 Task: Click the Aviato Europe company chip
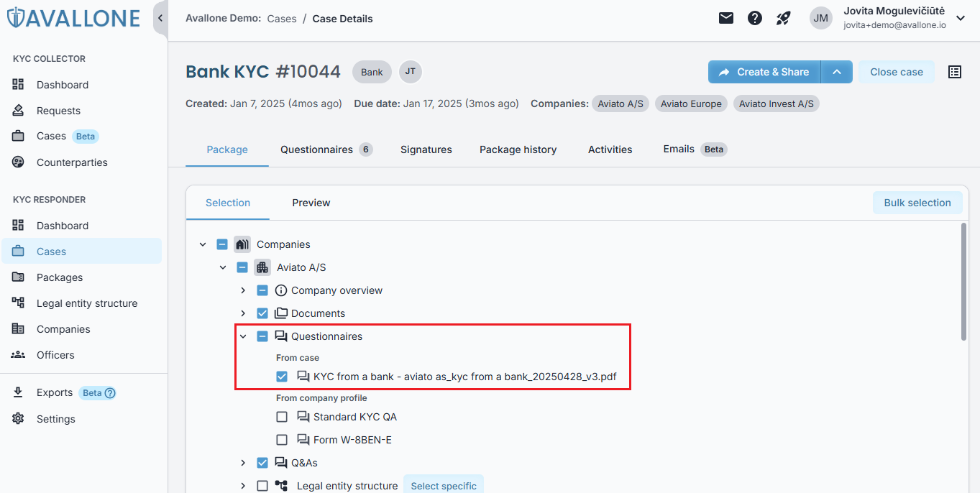(x=691, y=103)
